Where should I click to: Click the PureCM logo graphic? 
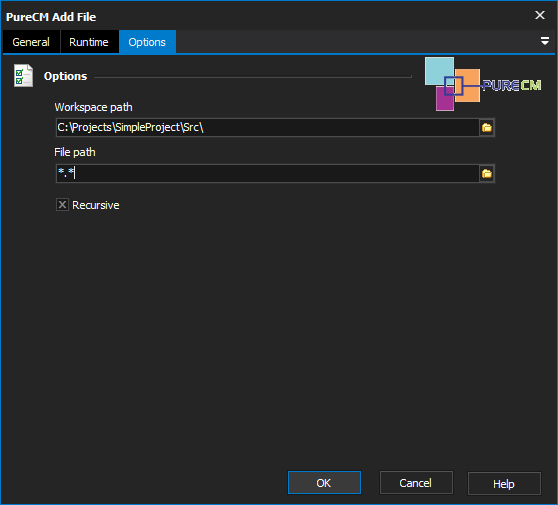483,84
